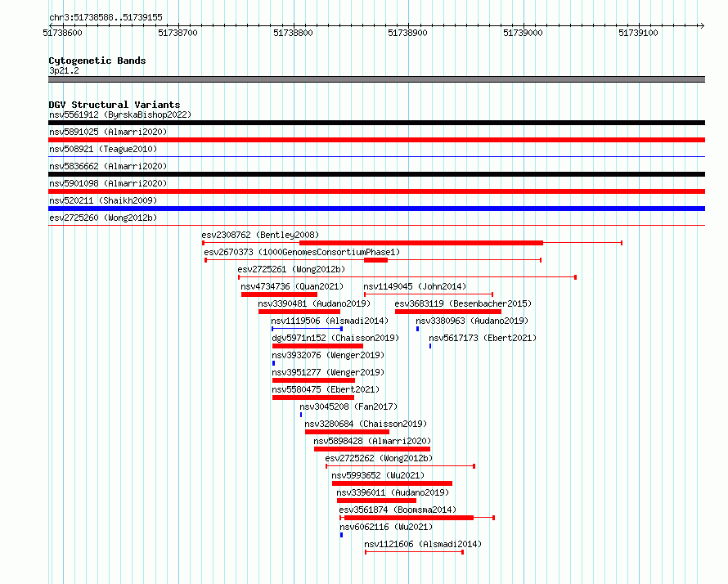This screenshot has width=728, height=584.
Task: Click the red nsv4734736 variant bar
Action: click(279, 294)
